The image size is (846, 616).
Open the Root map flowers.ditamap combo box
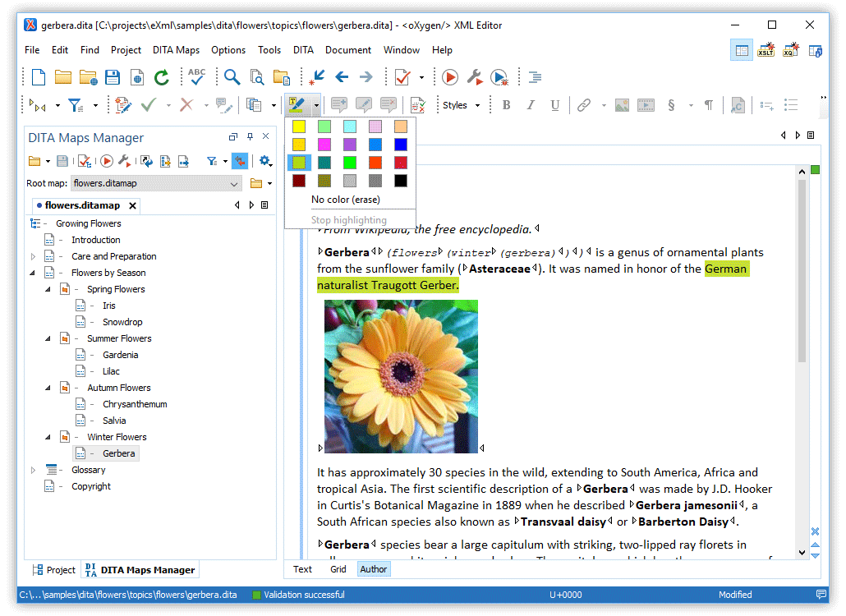click(x=156, y=183)
